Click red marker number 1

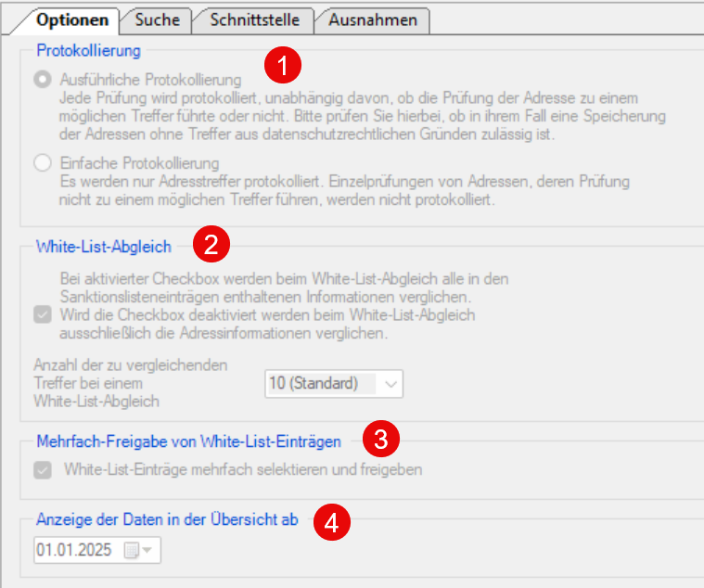tap(282, 66)
